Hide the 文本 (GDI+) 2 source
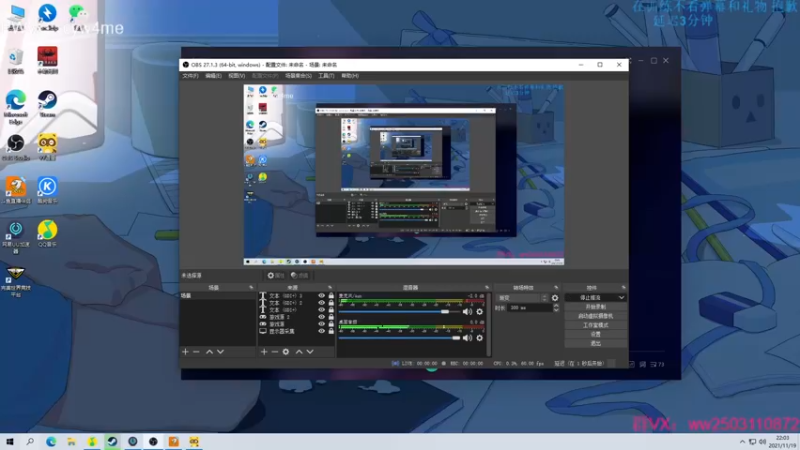Screen dimensions: 800x450 pos(321,303)
